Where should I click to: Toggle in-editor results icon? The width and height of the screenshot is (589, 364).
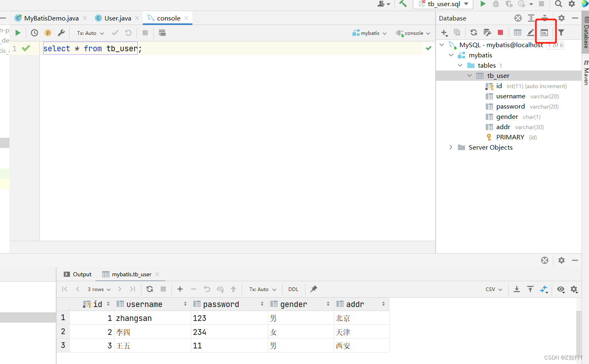(162, 33)
